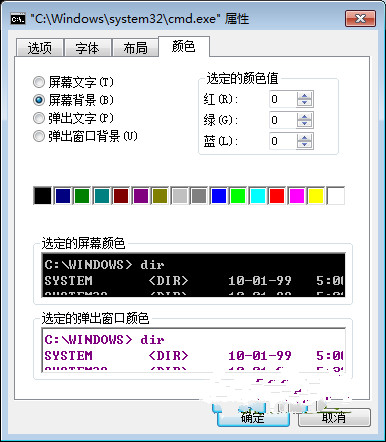Pick the dark gray color swatch
Image resolution: width=386 pixels, height=442 pixels.
(199, 196)
